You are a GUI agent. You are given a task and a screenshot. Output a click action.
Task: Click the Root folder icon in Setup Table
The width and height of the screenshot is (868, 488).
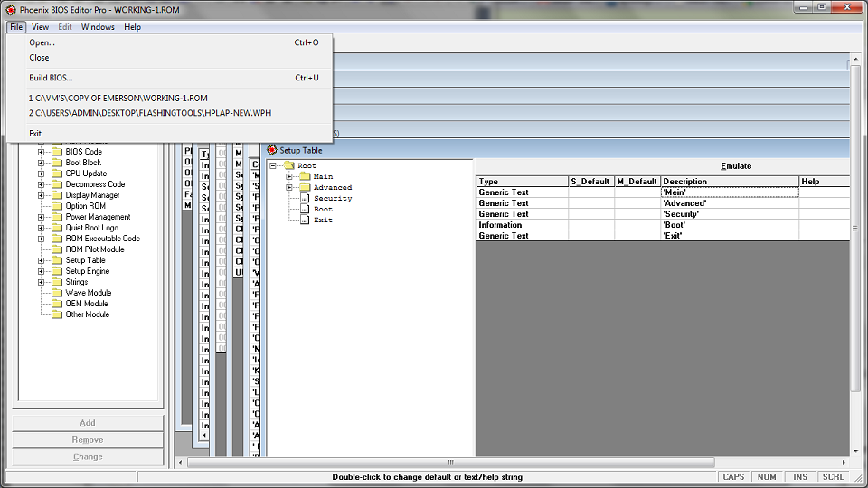pos(288,166)
